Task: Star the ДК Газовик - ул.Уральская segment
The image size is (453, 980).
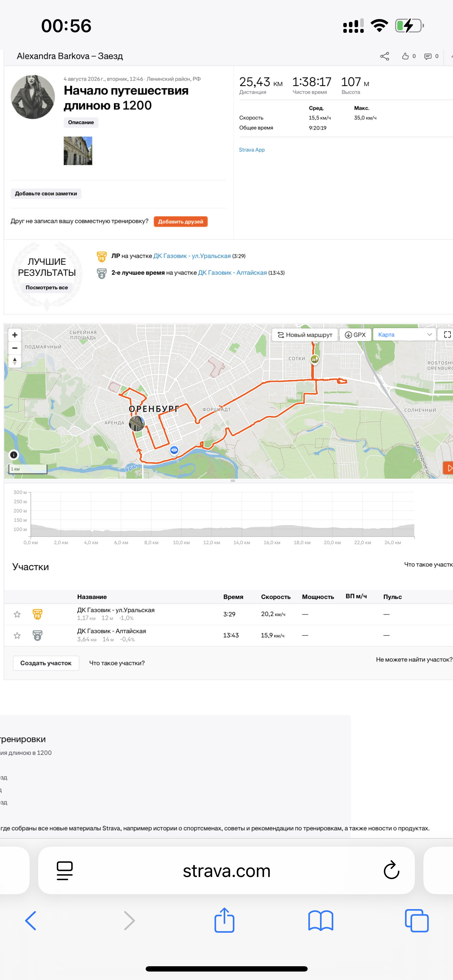Action: (17, 614)
